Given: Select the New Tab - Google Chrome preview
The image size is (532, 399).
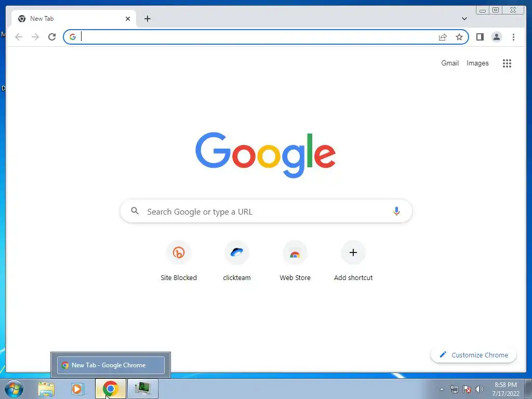Looking at the screenshot, I should [111, 365].
